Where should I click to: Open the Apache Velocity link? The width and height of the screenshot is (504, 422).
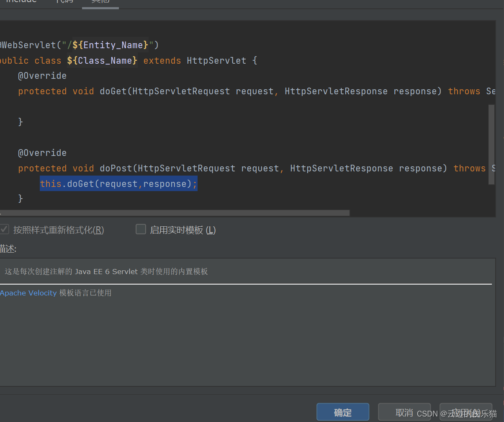(x=28, y=293)
